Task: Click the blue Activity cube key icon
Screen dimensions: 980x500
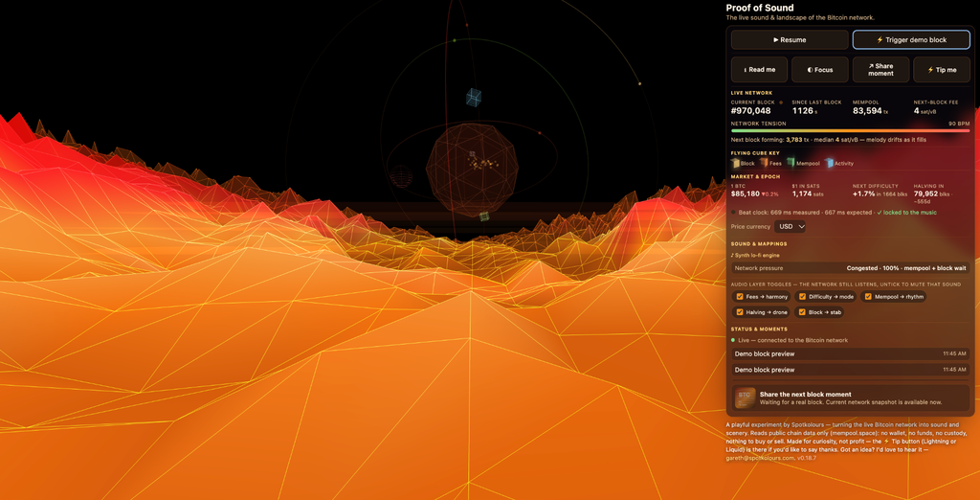Action: [x=830, y=164]
